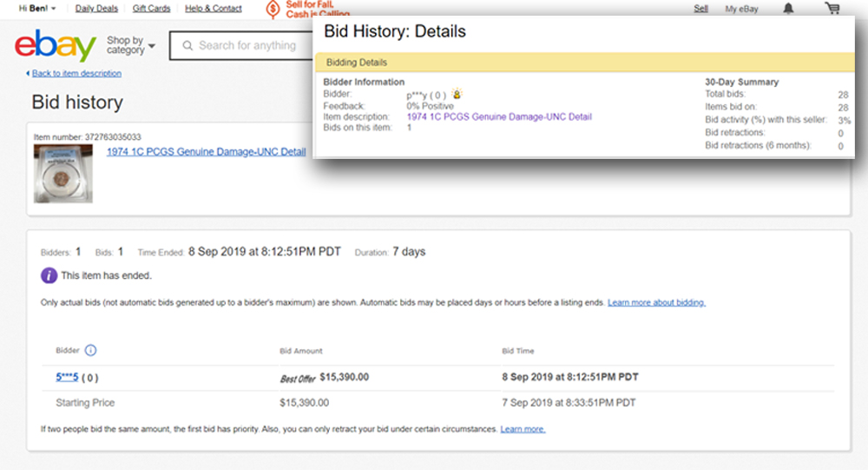Click the Items bid on label
Viewport: 868px width, 470px height.
pyautogui.click(x=731, y=106)
